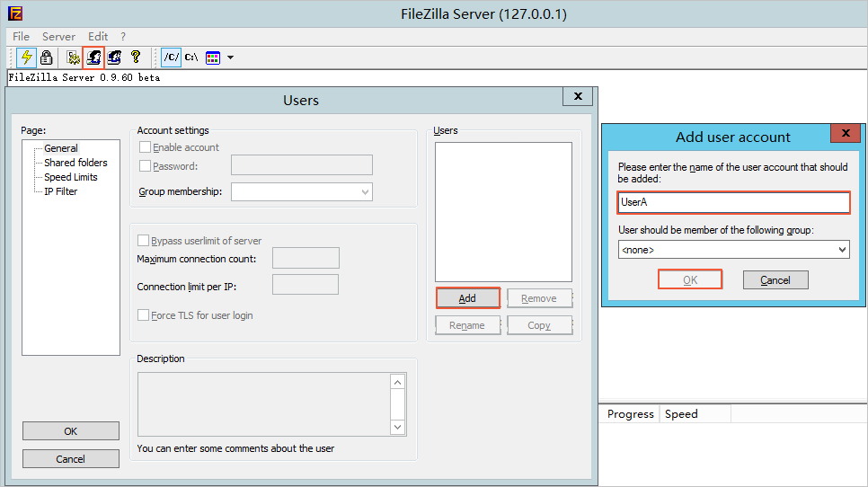Click OK in the Users dialog
Screen dimensions: 868x487
tap(71, 431)
